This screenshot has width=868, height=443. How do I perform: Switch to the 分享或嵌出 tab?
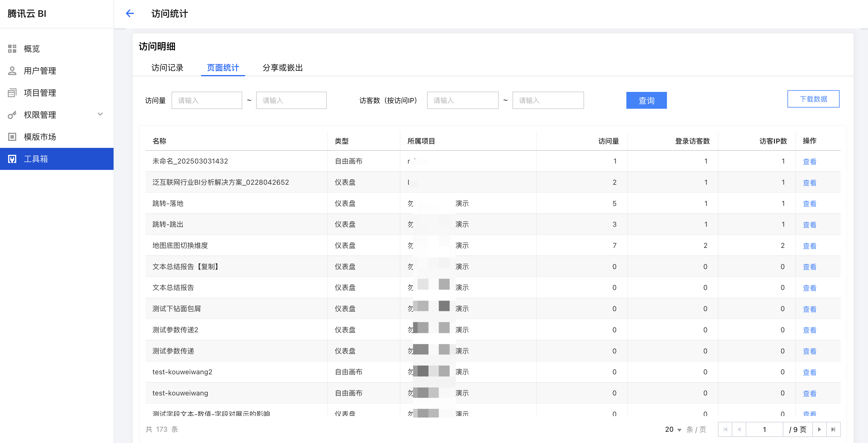coord(282,68)
